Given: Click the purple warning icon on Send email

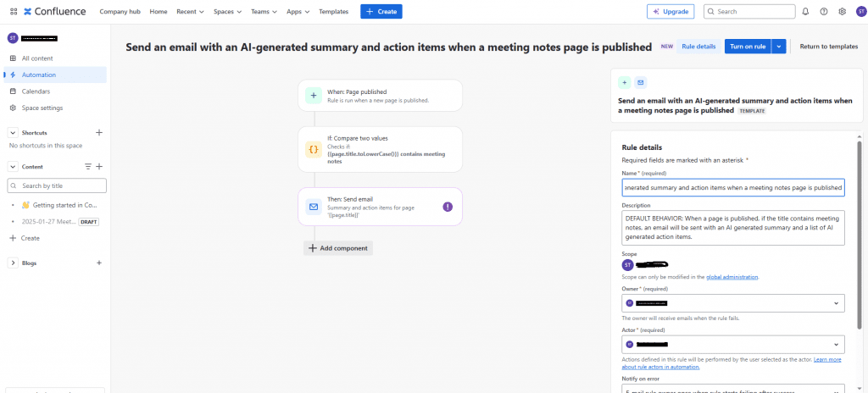Looking at the screenshot, I should tap(448, 207).
